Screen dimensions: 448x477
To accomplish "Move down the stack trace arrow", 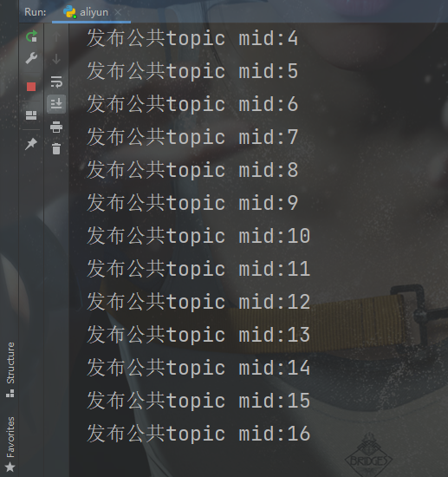I will tap(56, 59).
